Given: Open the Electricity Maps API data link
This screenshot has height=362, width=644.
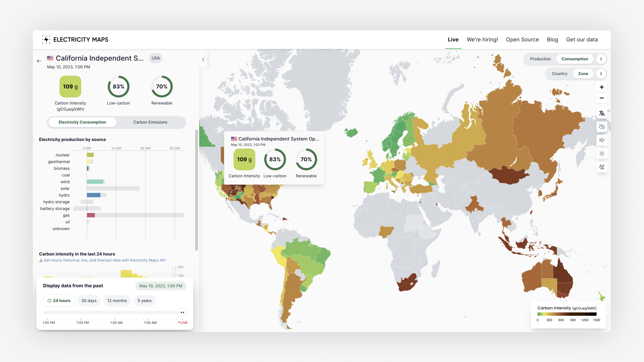Looking at the screenshot, I should tap(104, 260).
